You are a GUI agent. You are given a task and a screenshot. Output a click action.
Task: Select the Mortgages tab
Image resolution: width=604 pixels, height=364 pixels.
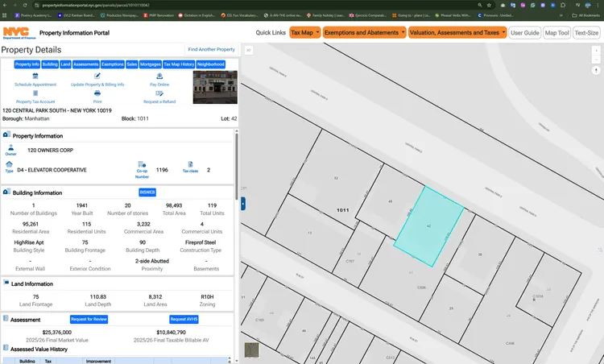click(x=150, y=64)
